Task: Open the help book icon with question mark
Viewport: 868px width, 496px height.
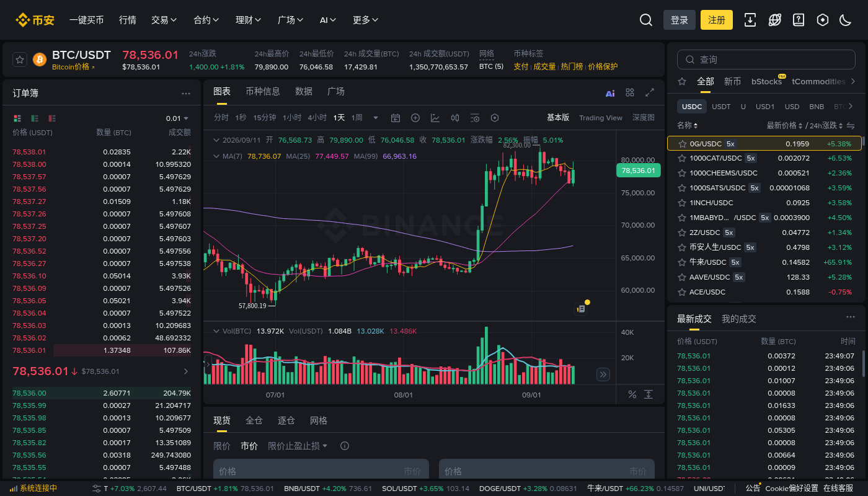Action: tap(799, 20)
